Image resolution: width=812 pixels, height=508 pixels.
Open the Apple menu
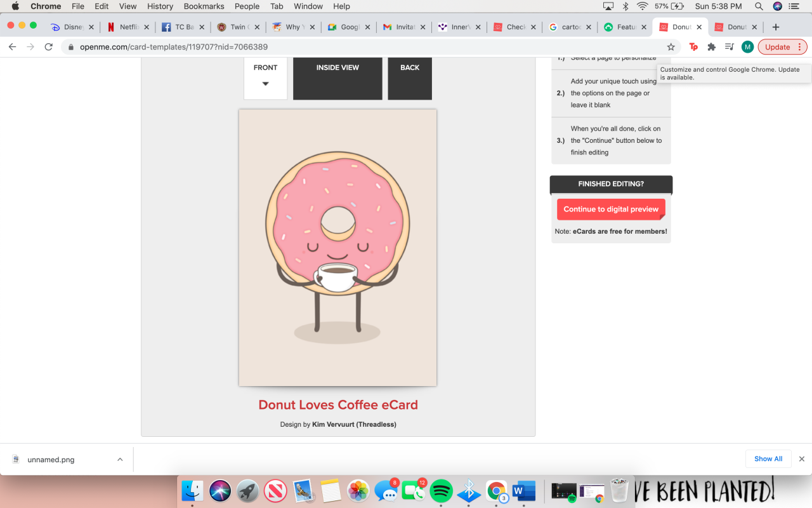[x=15, y=6]
